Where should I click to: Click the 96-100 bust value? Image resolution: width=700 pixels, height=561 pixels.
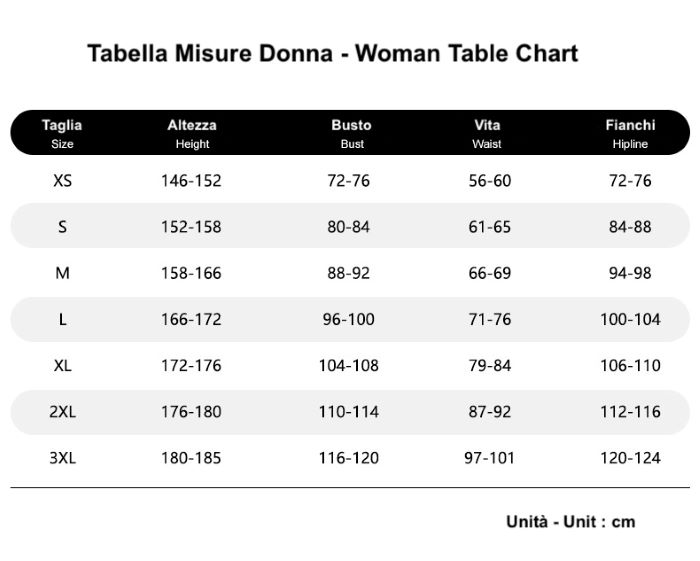pos(349,320)
